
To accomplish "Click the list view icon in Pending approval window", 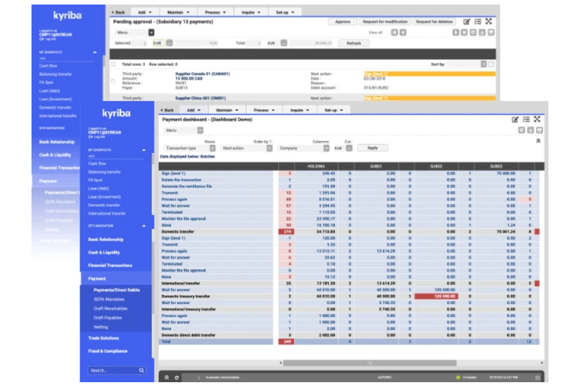I will (x=478, y=21).
